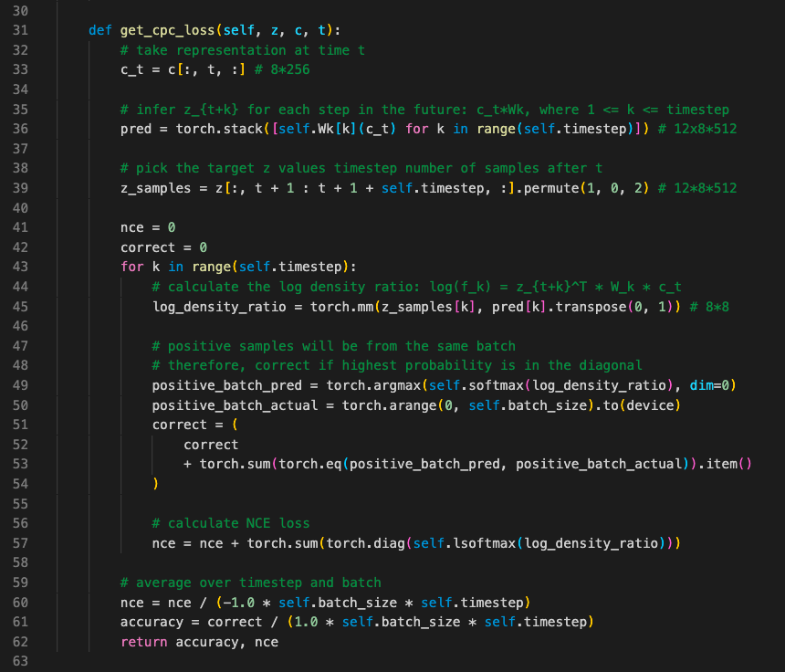The height and width of the screenshot is (672, 785).
Task: Click the 'return' keyword on line 62
Action: click(143, 643)
